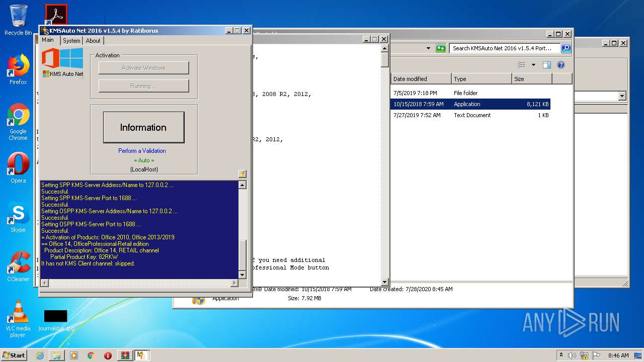644x362 pixels.
Task: Click the KMSAuto log vertical scrollbar thumb
Action: (242, 255)
